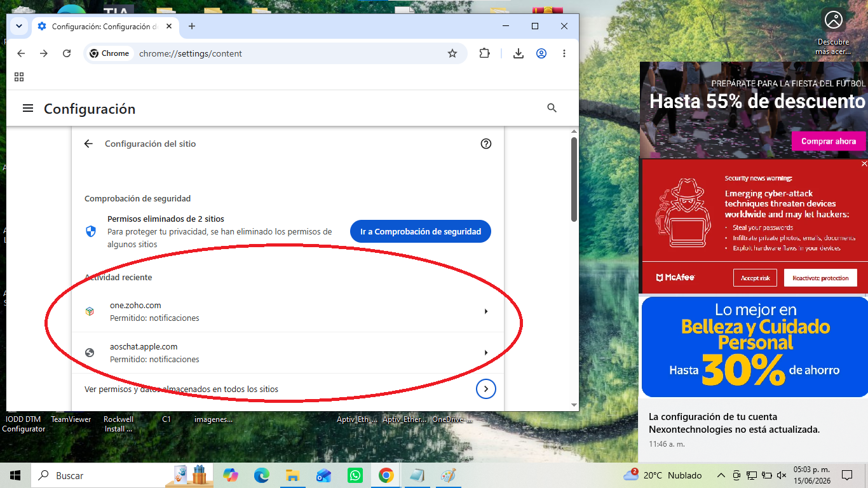View site information via the Chrome chip
The image size is (868, 488).
[x=109, y=53]
